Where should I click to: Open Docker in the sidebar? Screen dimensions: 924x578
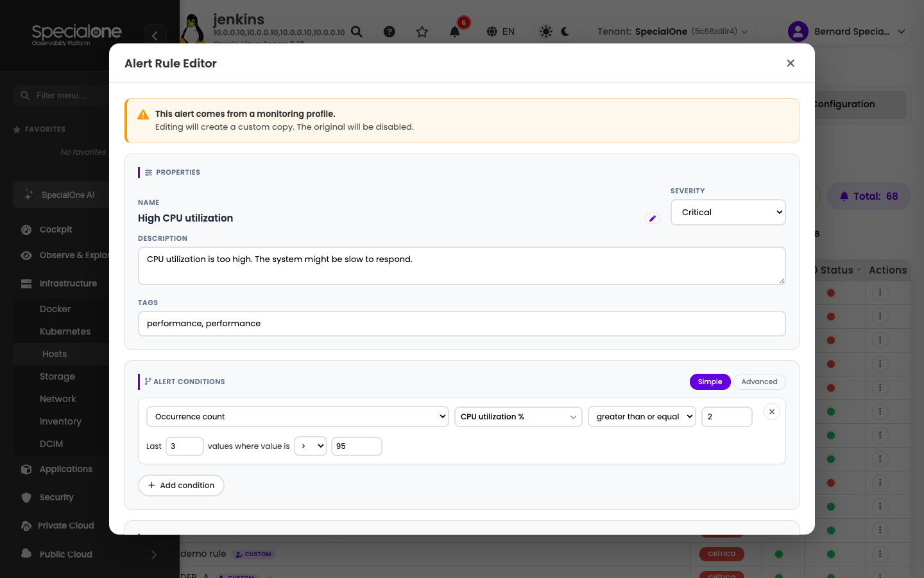pos(55,309)
